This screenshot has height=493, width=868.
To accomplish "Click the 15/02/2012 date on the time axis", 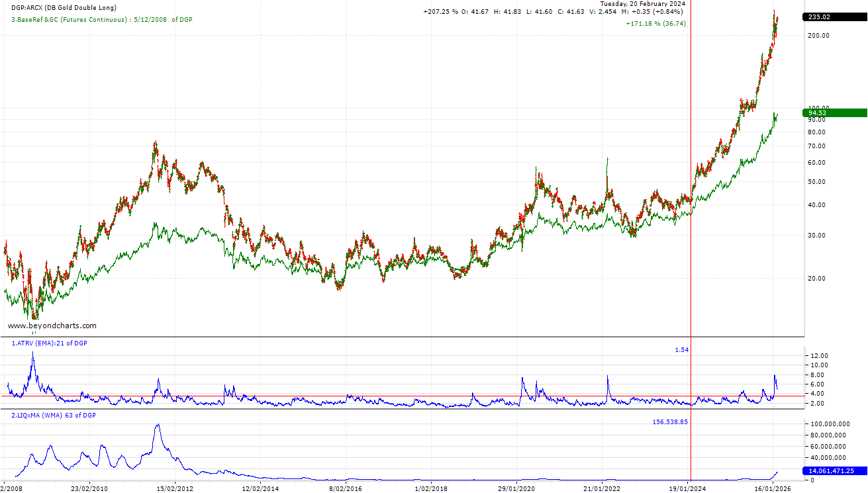I will click(175, 488).
